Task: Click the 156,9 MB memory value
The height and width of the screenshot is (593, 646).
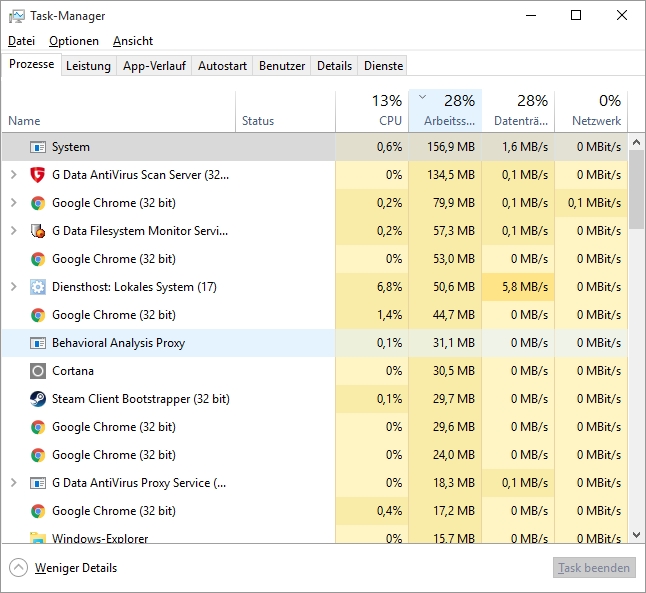Action: pos(451,147)
